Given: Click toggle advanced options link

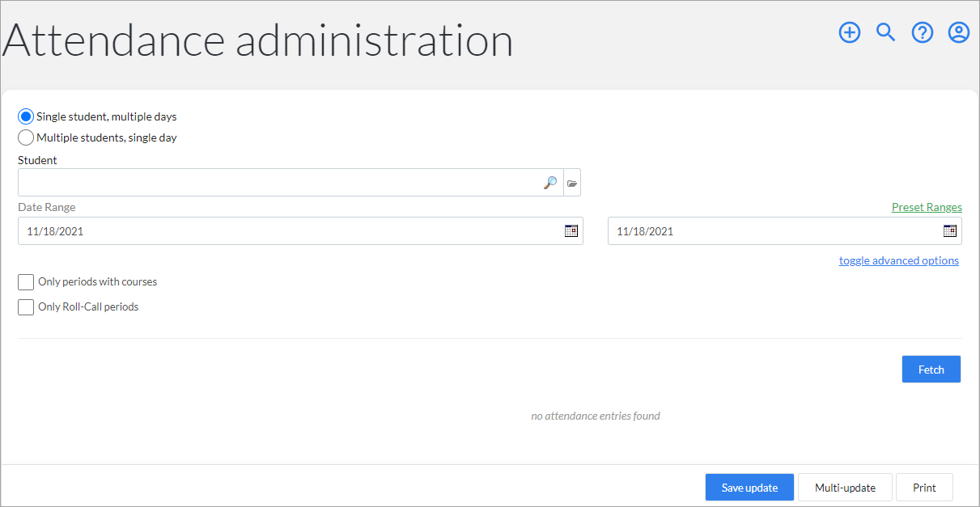Looking at the screenshot, I should point(899,260).
